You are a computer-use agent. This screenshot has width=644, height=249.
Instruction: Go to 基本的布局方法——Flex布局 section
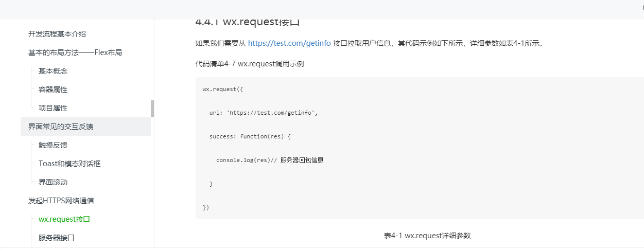tap(75, 52)
